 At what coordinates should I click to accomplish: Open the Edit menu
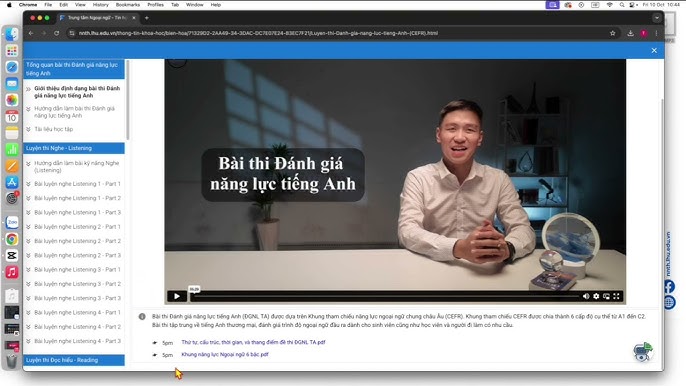(63, 5)
